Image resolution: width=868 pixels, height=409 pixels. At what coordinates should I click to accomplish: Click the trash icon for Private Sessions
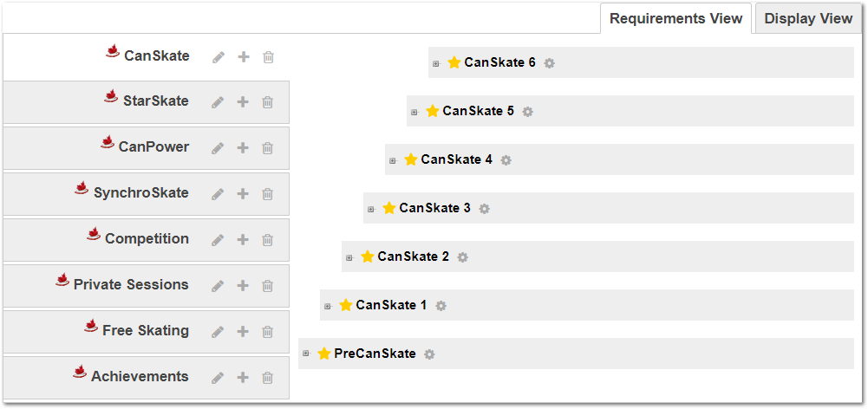point(268,286)
